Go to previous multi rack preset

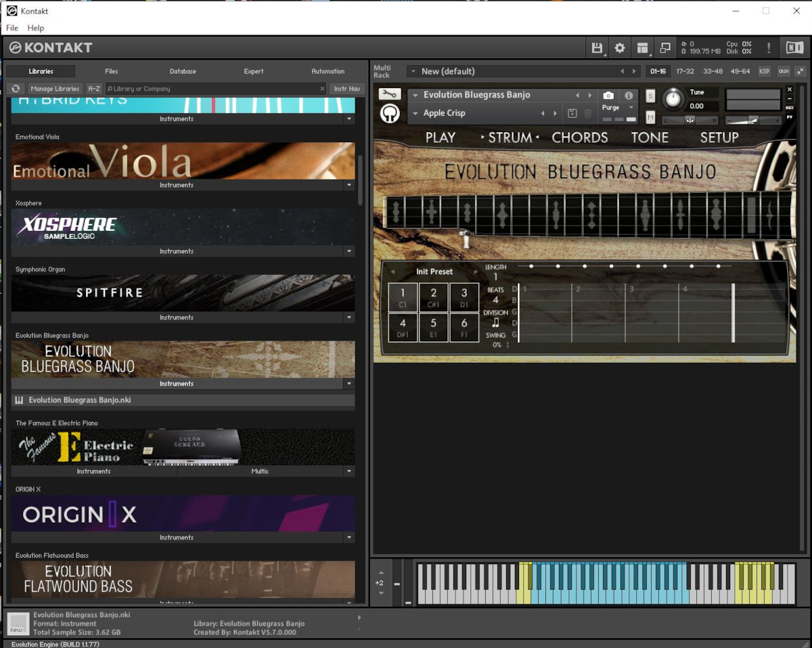pyautogui.click(x=623, y=71)
